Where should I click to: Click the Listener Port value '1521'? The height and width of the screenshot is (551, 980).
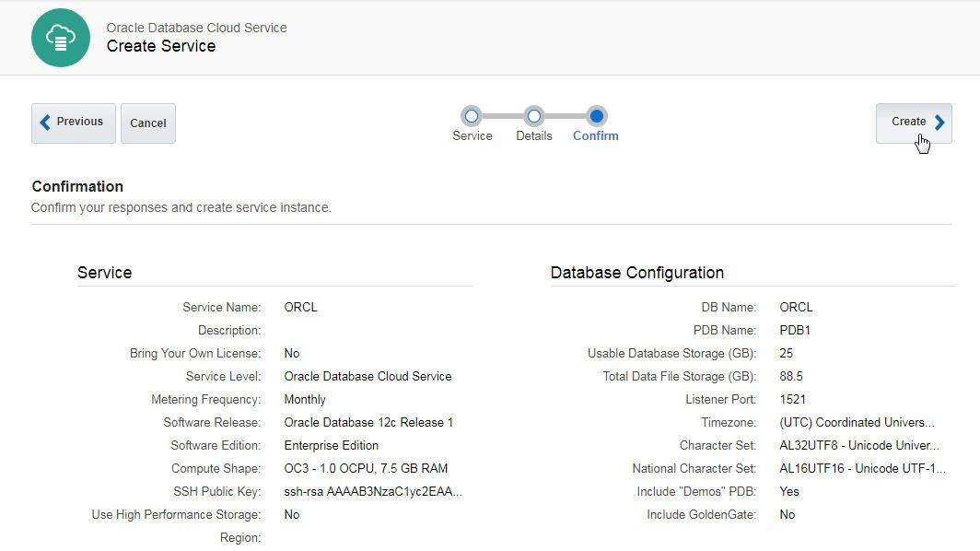[x=792, y=400]
